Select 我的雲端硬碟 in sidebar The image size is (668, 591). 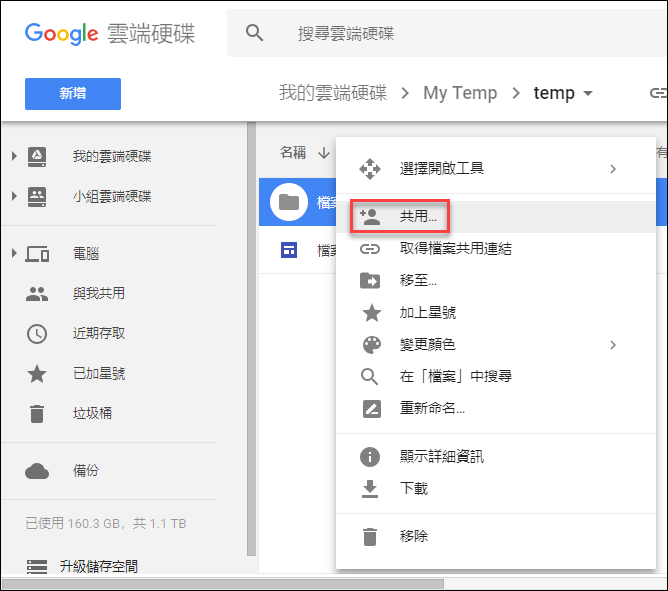pos(112,156)
